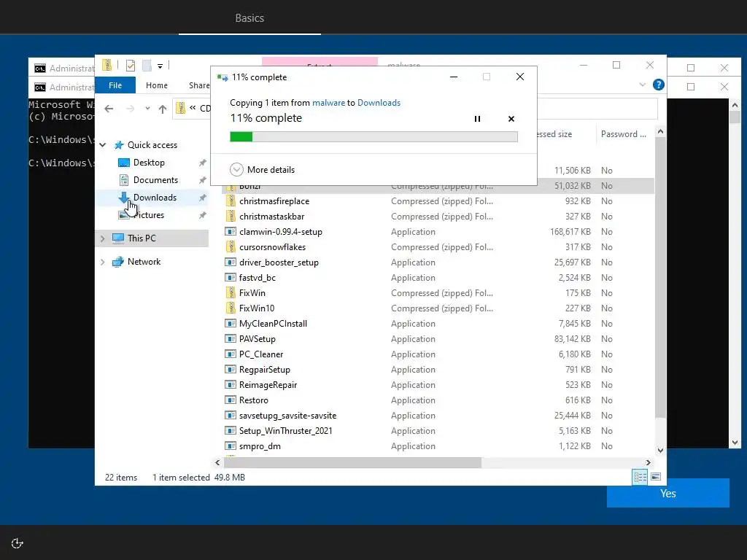This screenshot has height=560, width=747.
Task: Expand the This PC tree node
Action: [x=102, y=238]
